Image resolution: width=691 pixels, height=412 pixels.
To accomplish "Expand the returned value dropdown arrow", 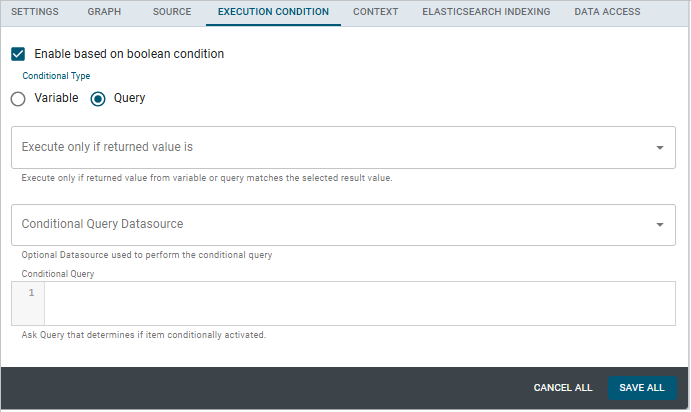I will [660, 148].
